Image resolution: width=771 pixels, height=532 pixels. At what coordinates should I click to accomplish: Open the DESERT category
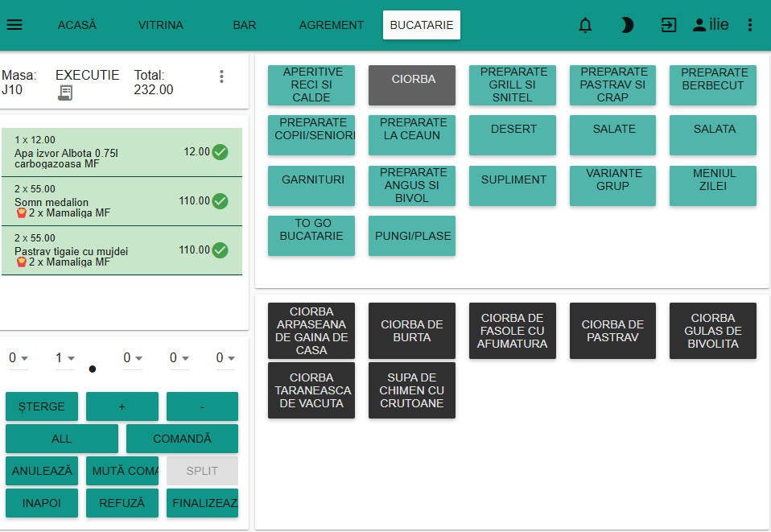tap(513, 135)
